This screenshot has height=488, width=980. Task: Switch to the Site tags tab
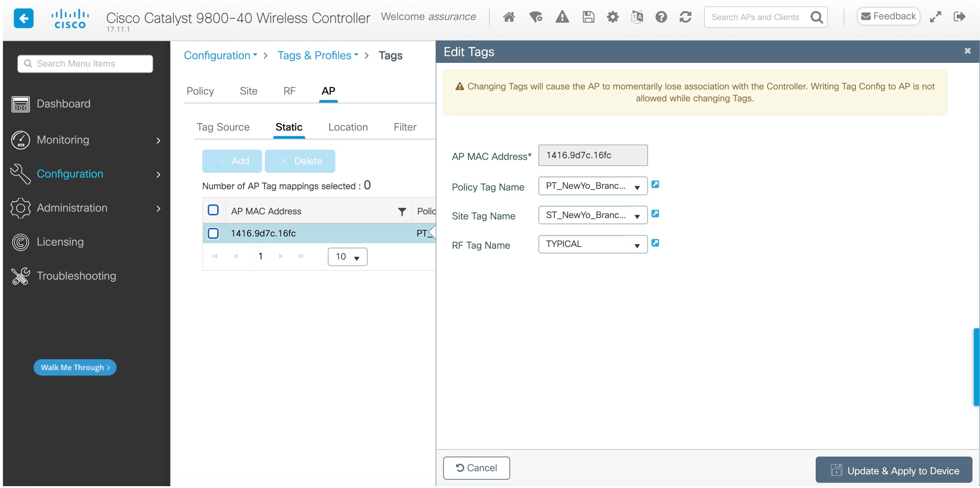(248, 91)
